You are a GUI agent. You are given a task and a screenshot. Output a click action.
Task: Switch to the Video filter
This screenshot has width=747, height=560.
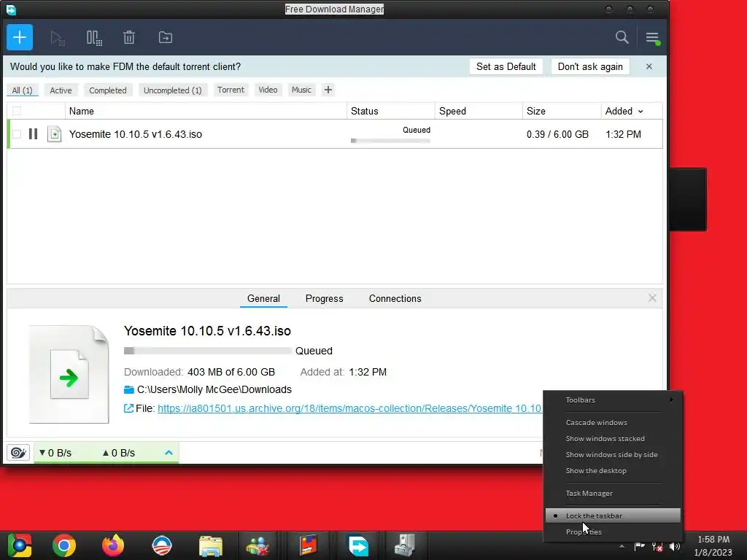pos(268,90)
